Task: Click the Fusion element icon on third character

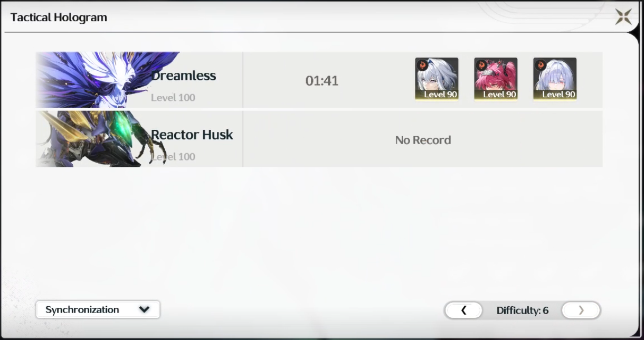Action: click(541, 65)
